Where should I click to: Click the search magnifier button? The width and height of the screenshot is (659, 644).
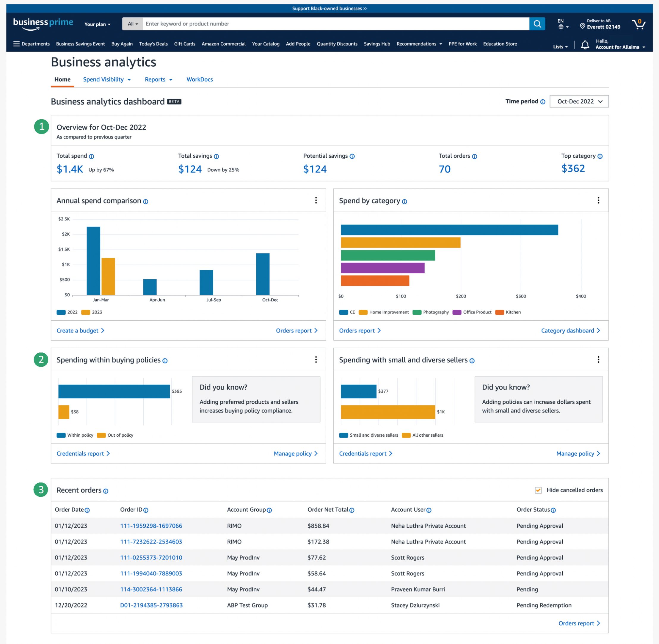tap(537, 24)
